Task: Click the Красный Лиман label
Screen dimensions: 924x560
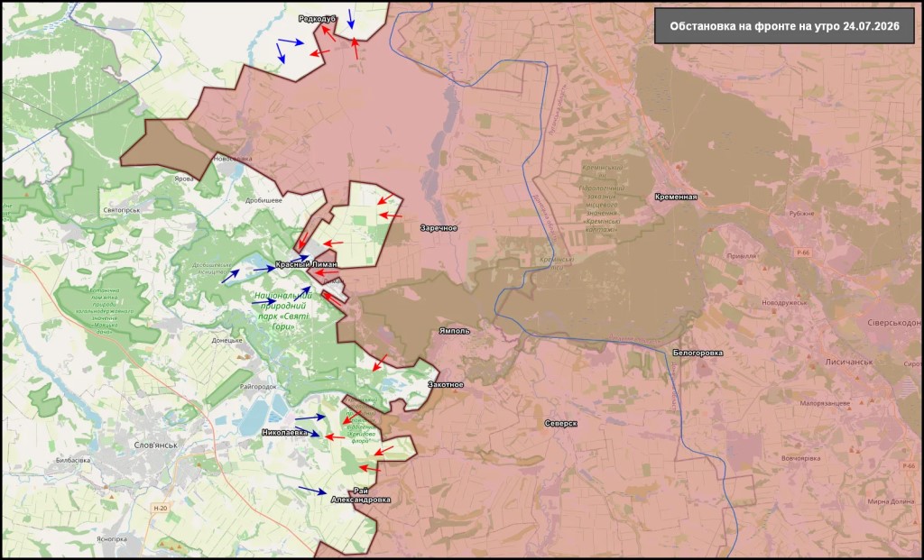Action: tap(307, 265)
